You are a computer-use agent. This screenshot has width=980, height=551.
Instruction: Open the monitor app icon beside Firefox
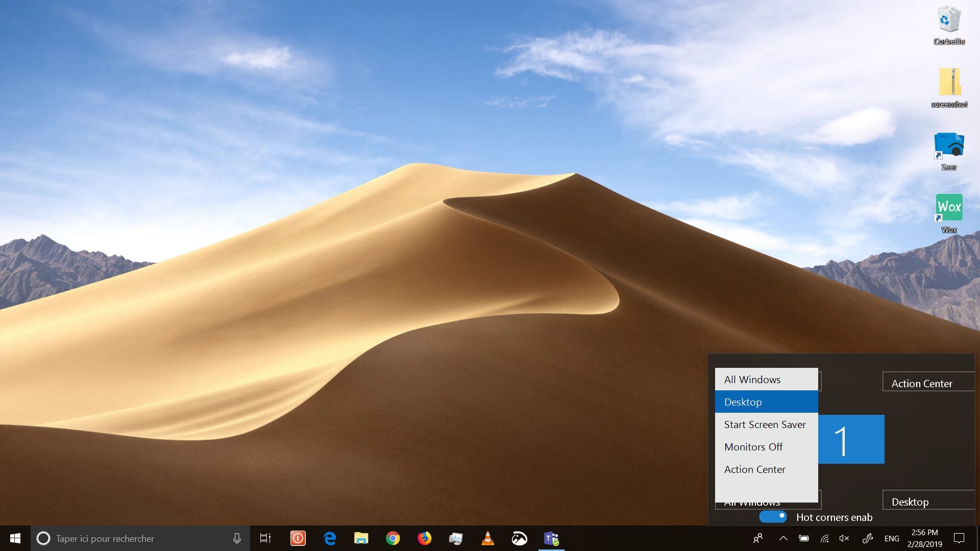click(x=456, y=538)
